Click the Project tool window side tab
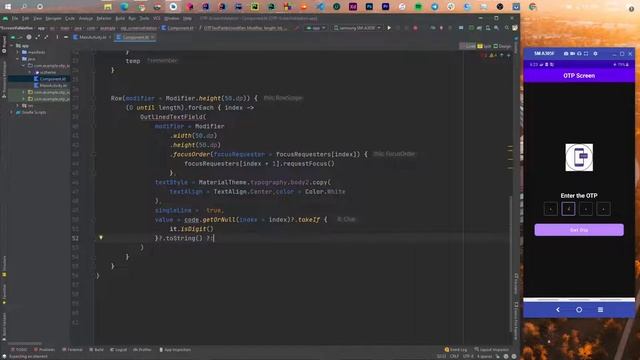This screenshot has width=640, height=360. pyautogui.click(x=4, y=45)
